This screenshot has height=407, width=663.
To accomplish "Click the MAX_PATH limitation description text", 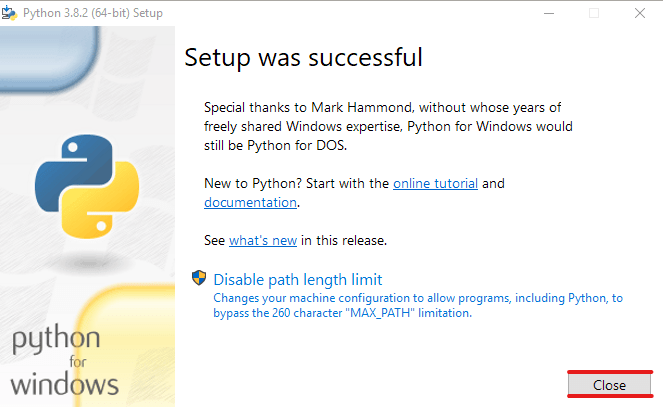I will pos(418,305).
